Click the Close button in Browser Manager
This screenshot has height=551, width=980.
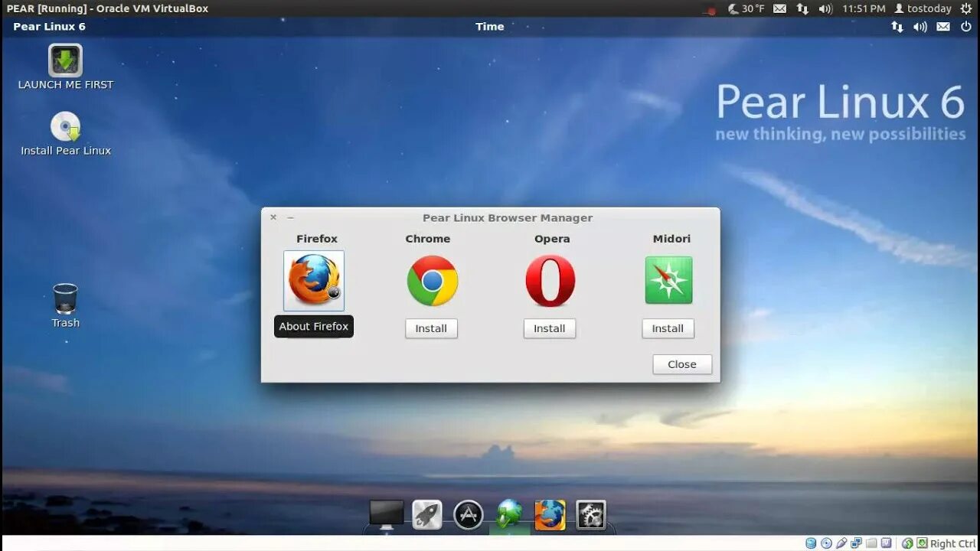tap(681, 364)
